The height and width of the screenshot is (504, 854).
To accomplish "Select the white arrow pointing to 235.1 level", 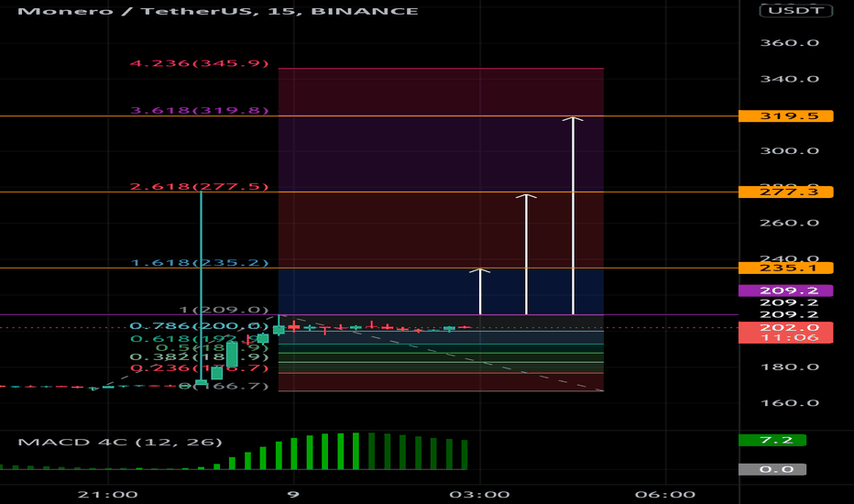I will pos(480,291).
